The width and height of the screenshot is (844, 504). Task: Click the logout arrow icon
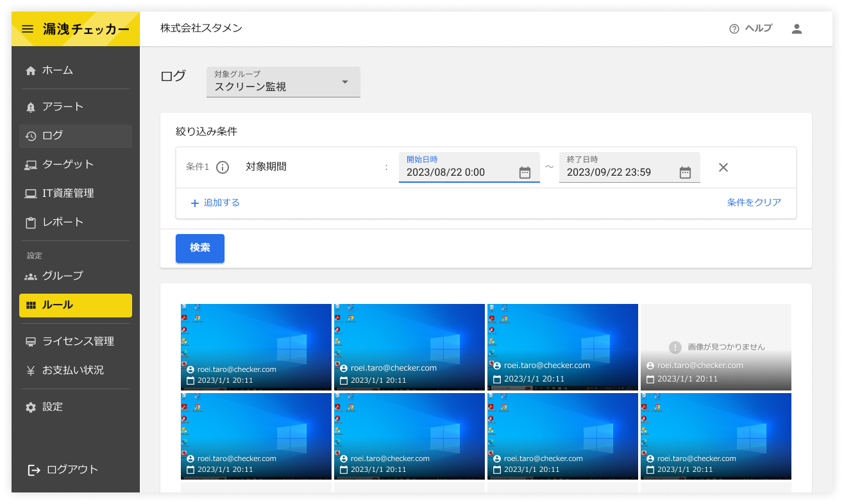(x=34, y=470)
